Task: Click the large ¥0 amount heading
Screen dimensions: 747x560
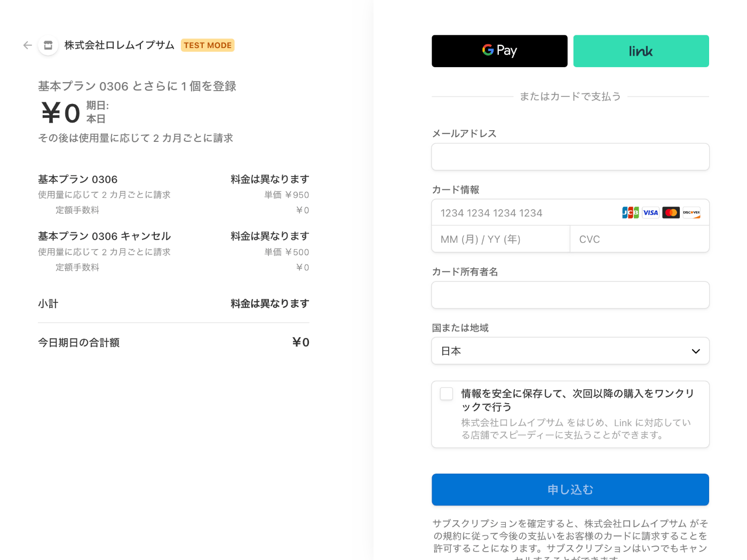Action: tap(61, 113)
